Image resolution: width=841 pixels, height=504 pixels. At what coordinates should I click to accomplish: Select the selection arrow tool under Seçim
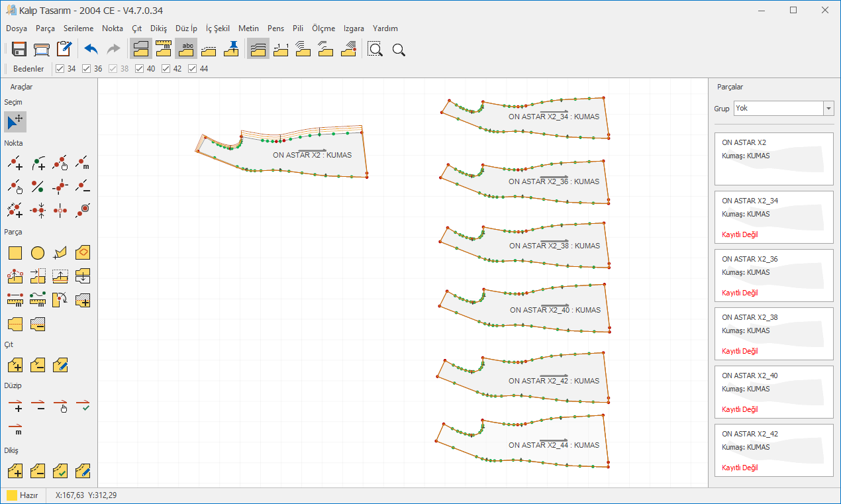15,122
